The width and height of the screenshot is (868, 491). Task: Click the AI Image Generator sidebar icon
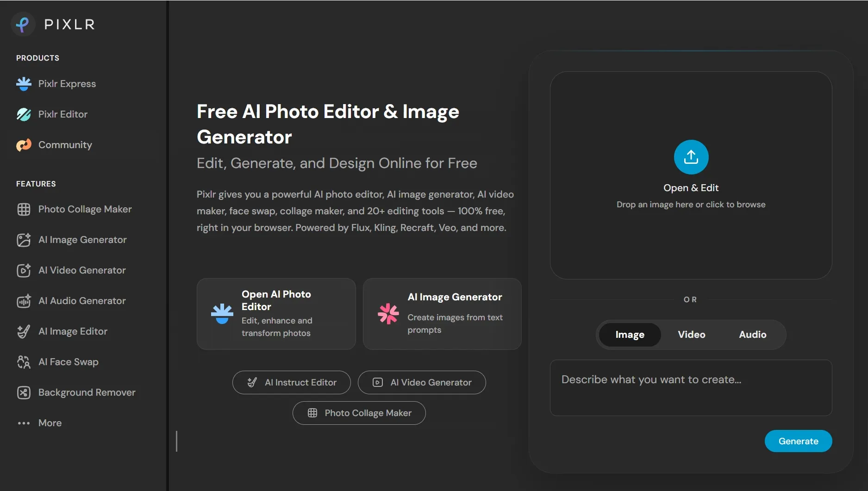click(24, 240)
